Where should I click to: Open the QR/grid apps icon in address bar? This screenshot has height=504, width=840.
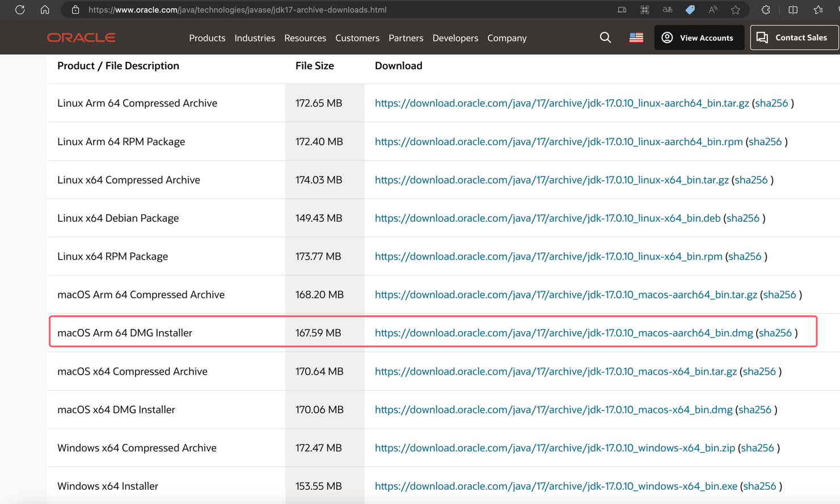645,10
